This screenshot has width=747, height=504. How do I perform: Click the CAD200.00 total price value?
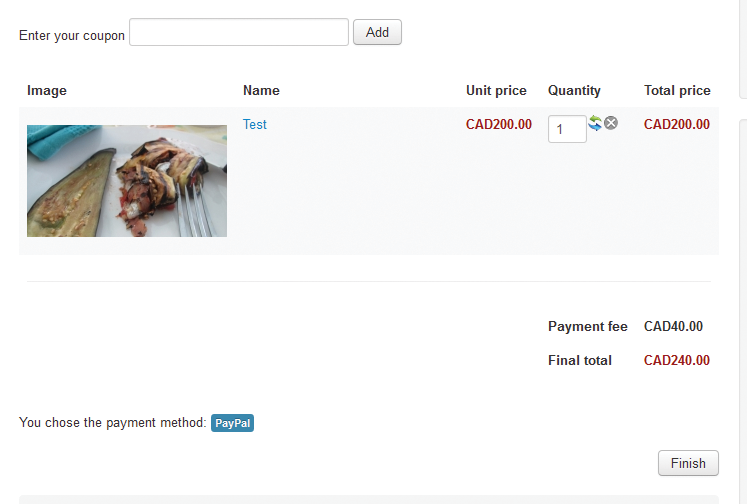(676, 124)
